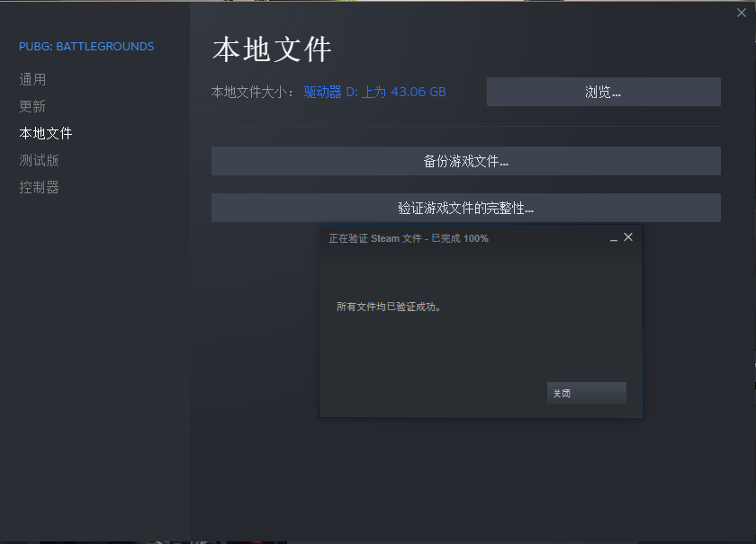This screenshot has height=544, width=756.
Task: Click the 浏览... button
Action: pyautogui.click(x=604, y=92)
